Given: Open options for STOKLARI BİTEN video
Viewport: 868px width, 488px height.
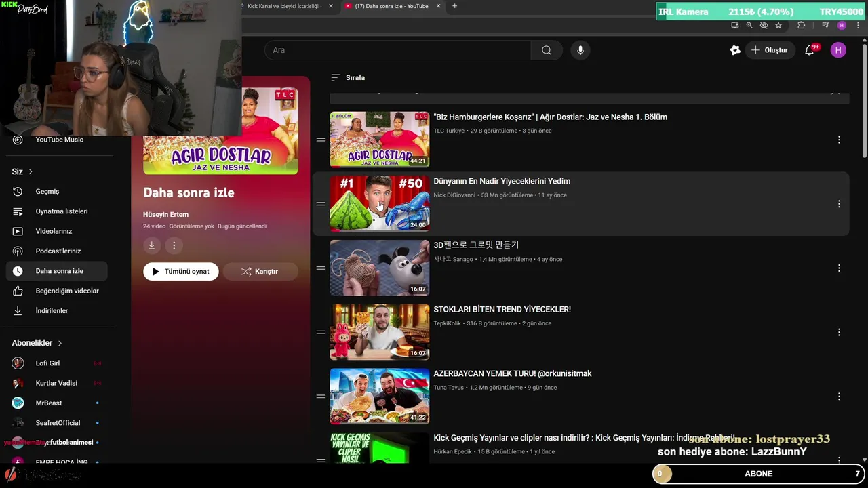Looking at the screenshot, I should coord(839,332).
